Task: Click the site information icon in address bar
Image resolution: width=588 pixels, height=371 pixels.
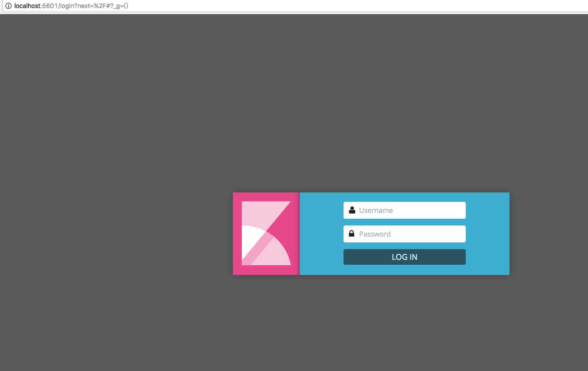Action: [x=8, y=6]
